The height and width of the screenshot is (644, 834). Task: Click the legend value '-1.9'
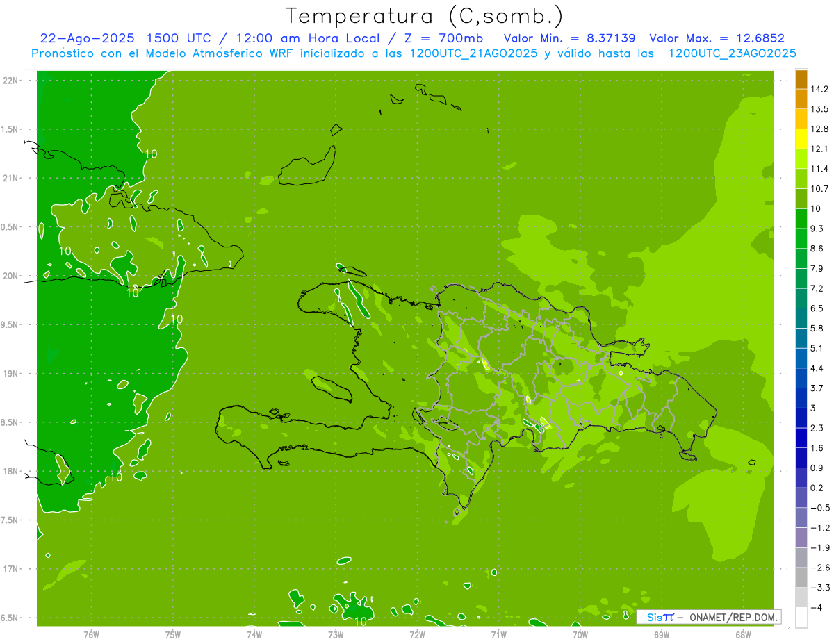(x=819, y=547)
